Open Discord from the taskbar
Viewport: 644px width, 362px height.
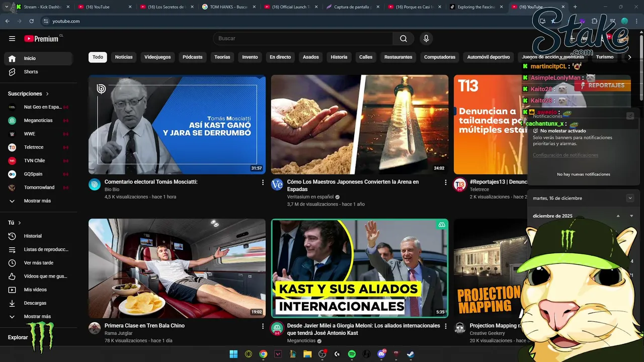381,354
